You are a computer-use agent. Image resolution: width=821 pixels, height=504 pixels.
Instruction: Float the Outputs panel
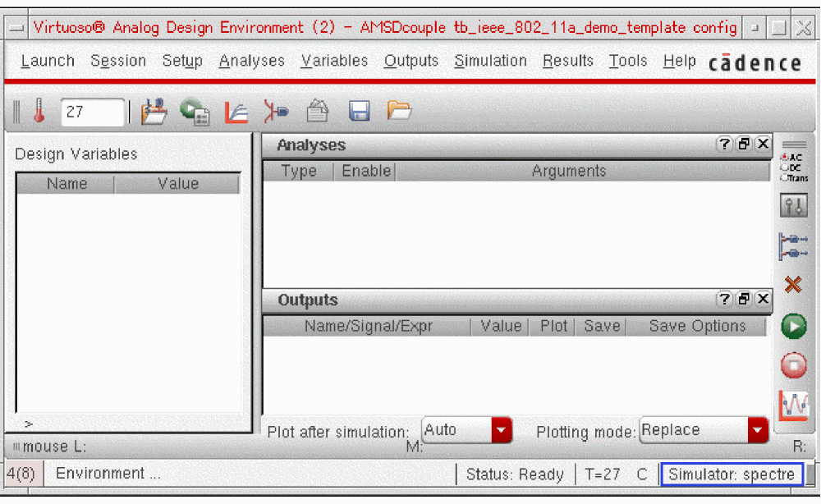[744, 299]
